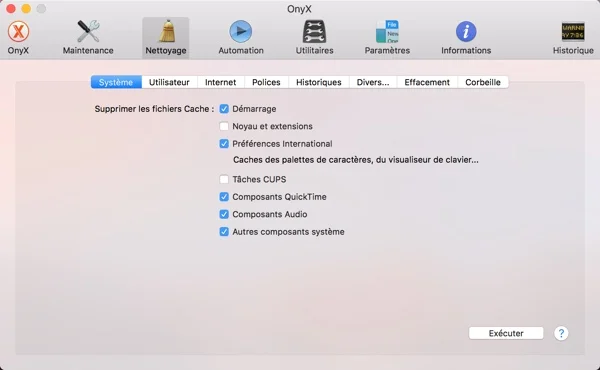Enable Noyau et extensions checkbox
This screenshot has width=600, height=370.
click(224, 126)
